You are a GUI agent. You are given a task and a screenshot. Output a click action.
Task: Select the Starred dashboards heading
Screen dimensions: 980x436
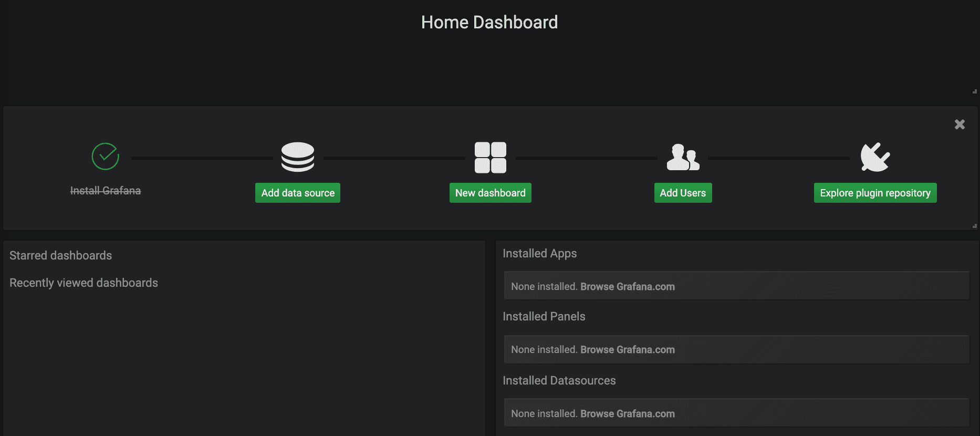click(x=61, y=256)
